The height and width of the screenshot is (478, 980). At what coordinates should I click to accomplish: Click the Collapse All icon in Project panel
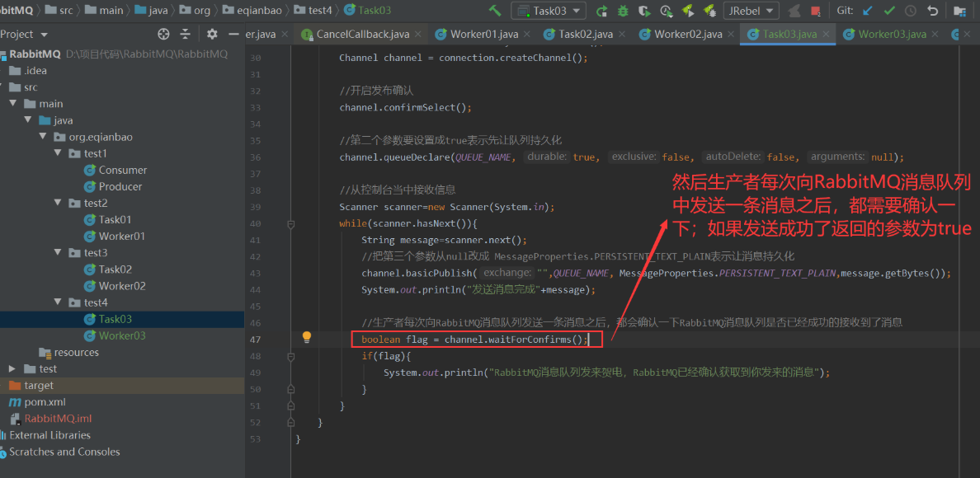coord(185,34)
